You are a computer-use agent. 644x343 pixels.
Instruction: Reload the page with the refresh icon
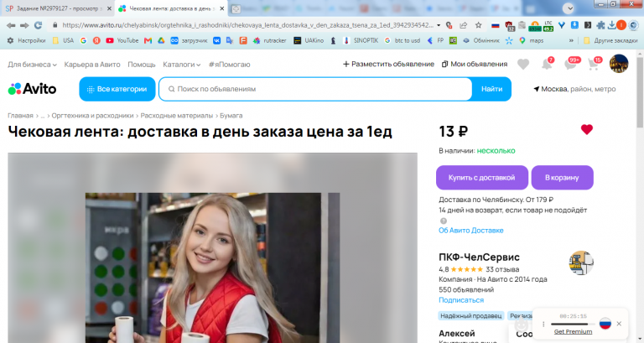(x=39, y=25)
